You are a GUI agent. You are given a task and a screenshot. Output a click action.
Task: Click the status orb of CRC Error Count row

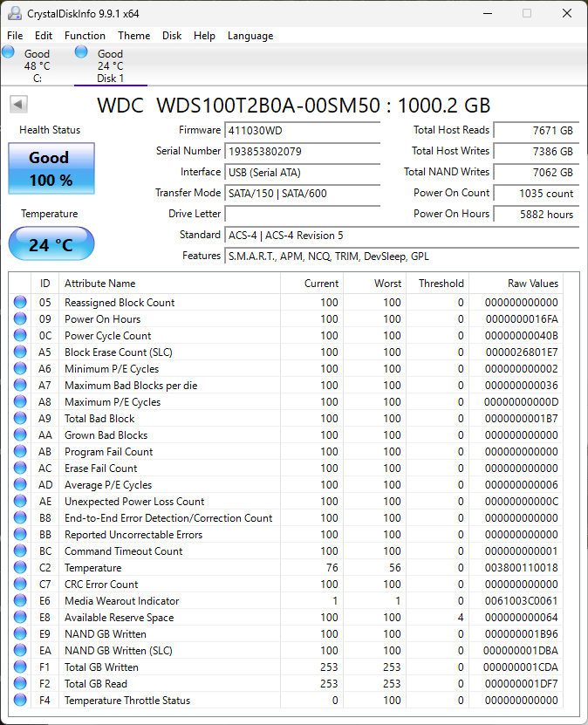[20, 584]
